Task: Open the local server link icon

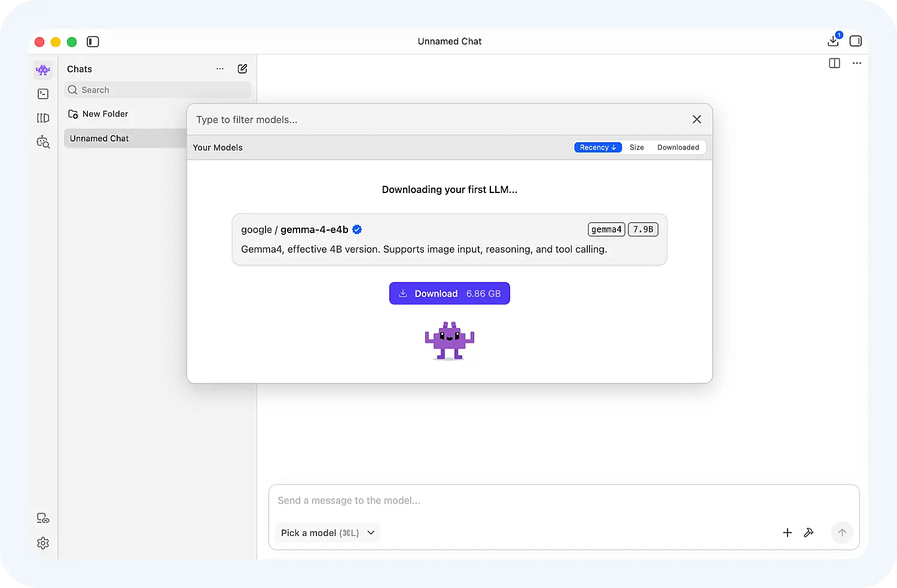Action: 43,518
